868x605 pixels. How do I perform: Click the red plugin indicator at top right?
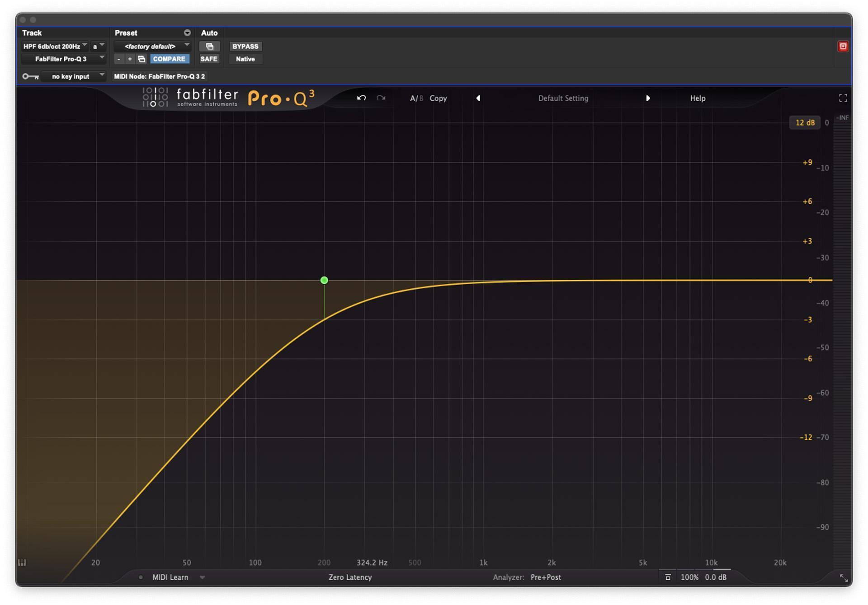[x=843, y=46]
